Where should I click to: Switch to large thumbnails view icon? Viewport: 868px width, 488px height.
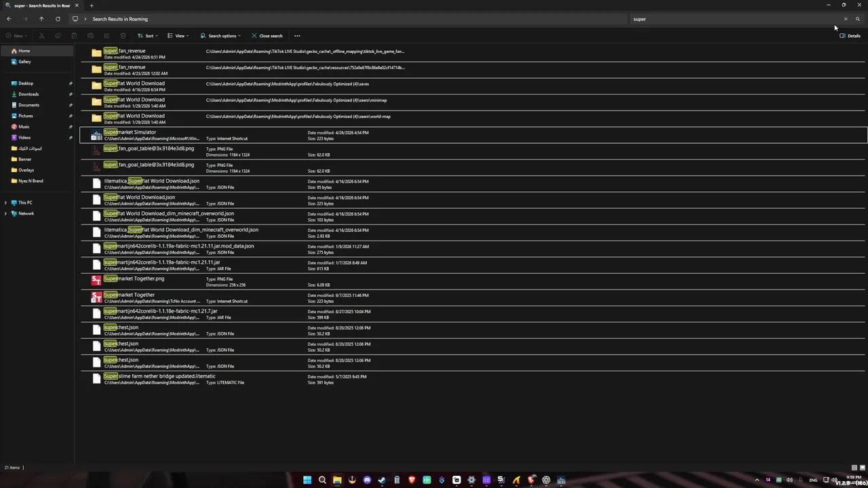[862, 468]
